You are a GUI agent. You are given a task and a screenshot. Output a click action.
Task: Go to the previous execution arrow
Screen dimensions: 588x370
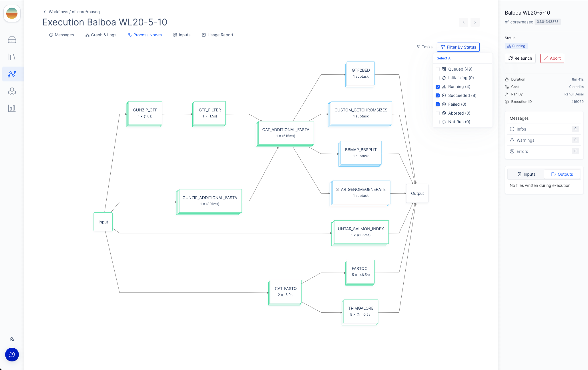(464, 22)
